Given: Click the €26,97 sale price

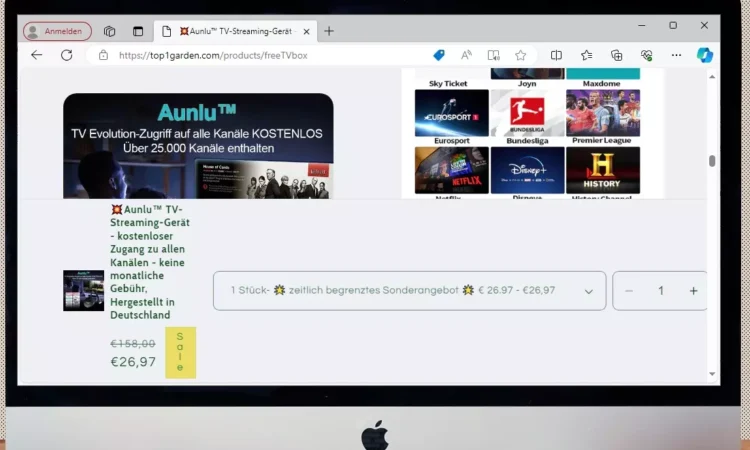Looking at the screenshot, I should (x=133, y=362).
